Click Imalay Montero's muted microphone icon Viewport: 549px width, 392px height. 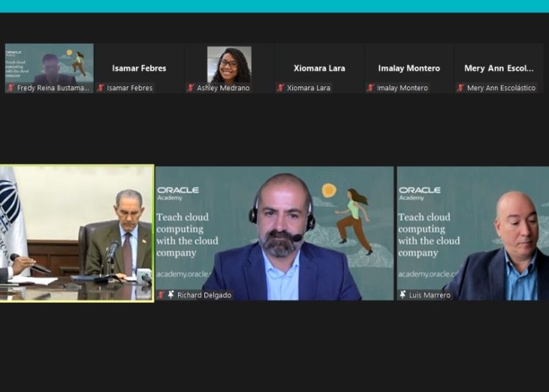tap(371, 88)
